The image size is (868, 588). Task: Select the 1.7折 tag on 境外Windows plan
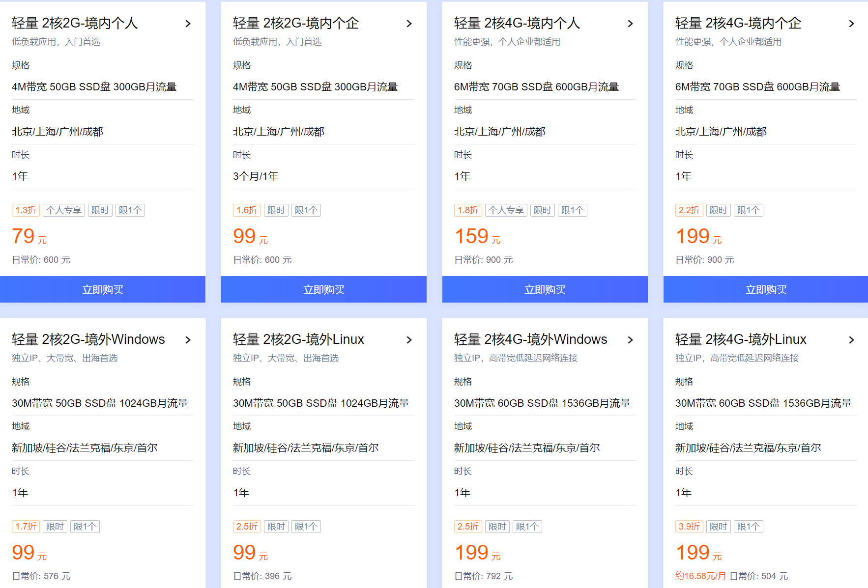(x=26, y=527)
